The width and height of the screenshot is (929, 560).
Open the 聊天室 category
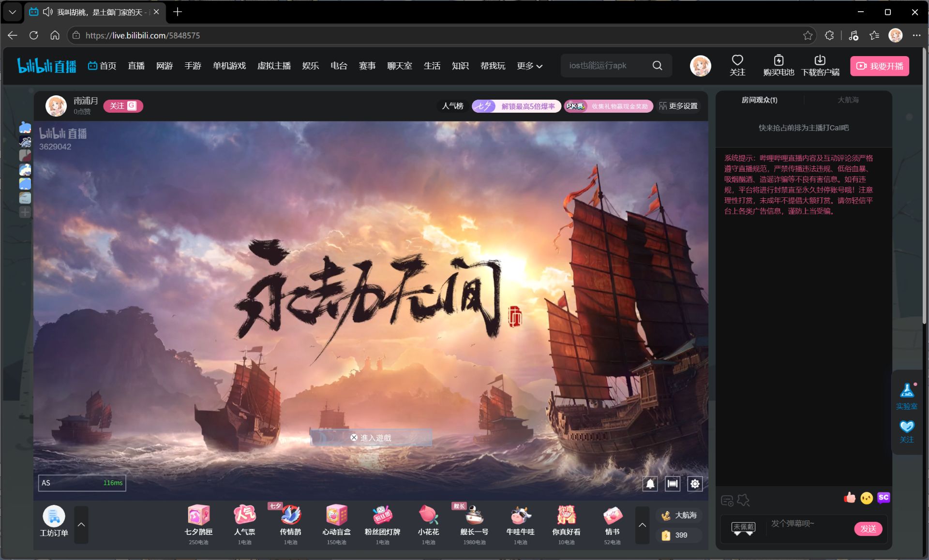tap(400, 66)
